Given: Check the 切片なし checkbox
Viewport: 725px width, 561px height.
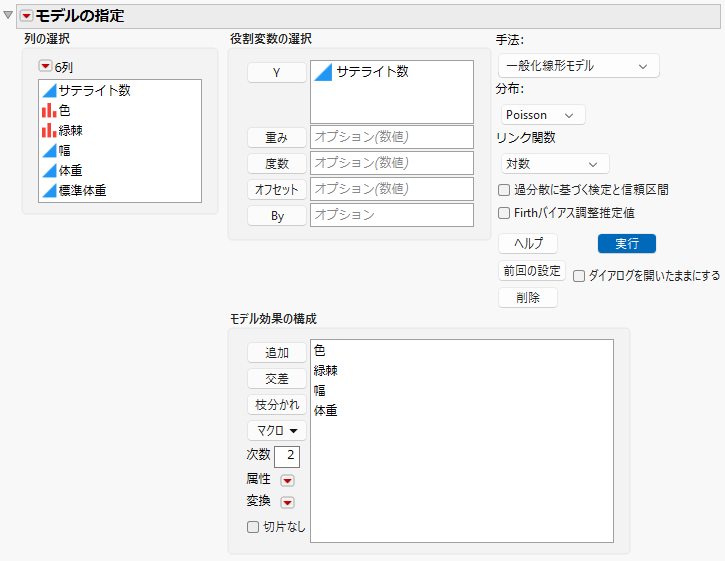Looking at the screenshot, I should [253, 527].
